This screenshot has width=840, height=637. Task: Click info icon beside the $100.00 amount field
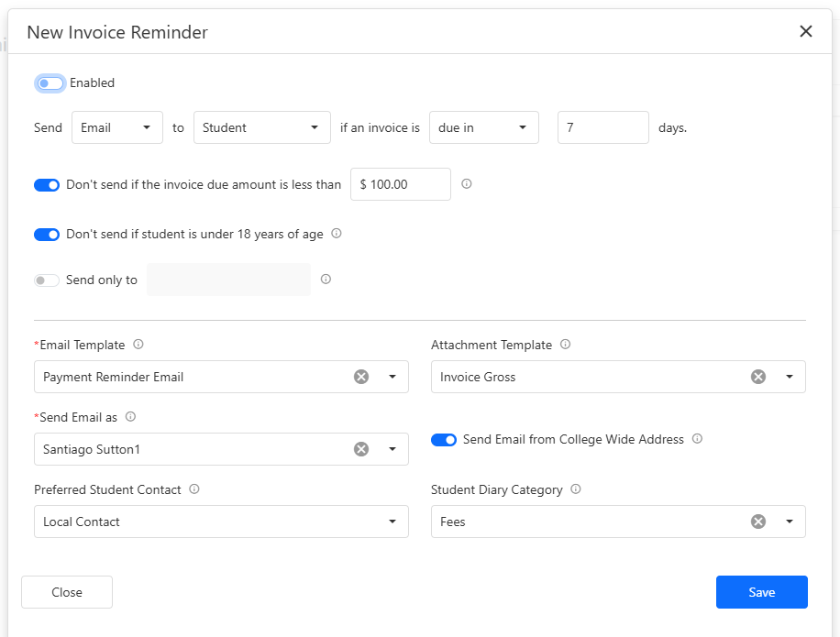[x=466, y=184]
